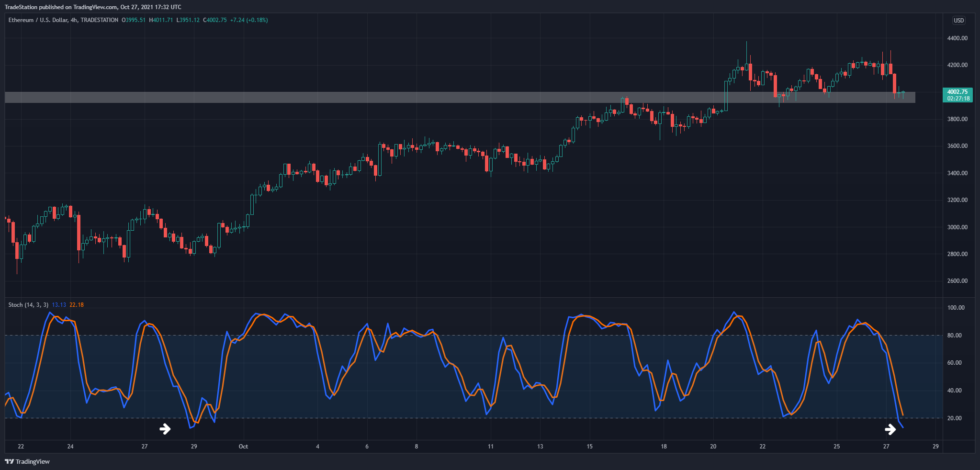980x470 pixels.
Task: Click the 20 date label on time axis
Action: point(713,447)
